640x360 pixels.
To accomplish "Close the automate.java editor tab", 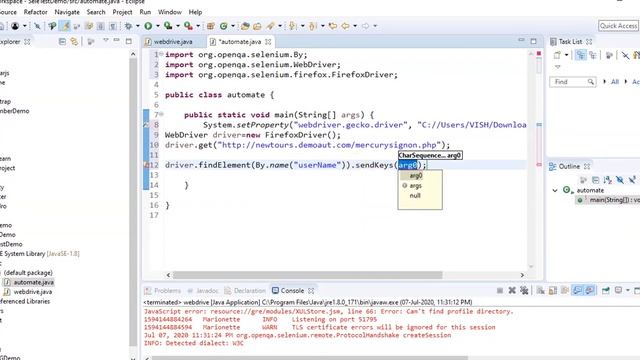I will pos(268,42).
